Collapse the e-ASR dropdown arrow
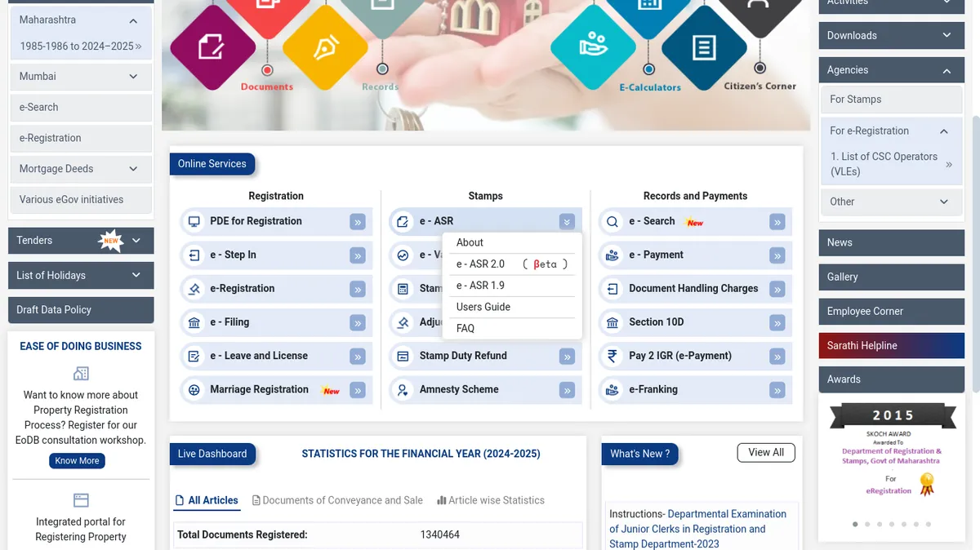The width and height of the screenshot is (980, 550). 567,222
